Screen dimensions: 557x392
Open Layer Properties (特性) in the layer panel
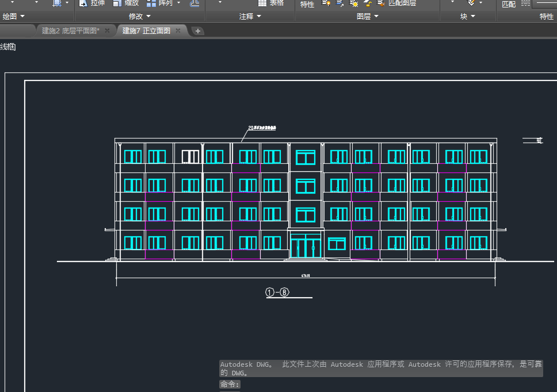[307, 4]
